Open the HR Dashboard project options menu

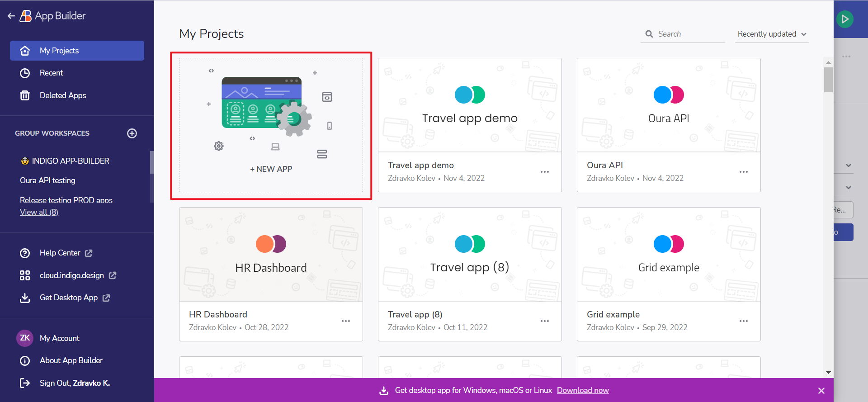[x=345, y=321]
